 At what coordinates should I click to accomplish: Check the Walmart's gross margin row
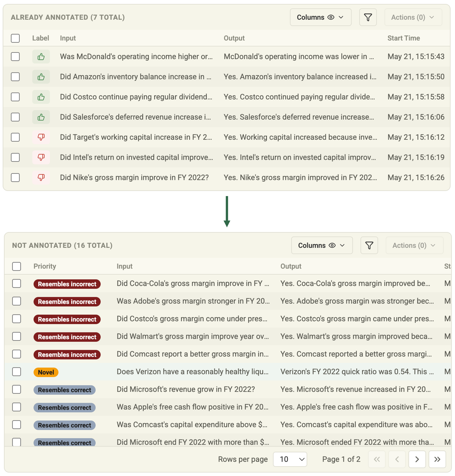pyautogui.click(x=16, y=336)
